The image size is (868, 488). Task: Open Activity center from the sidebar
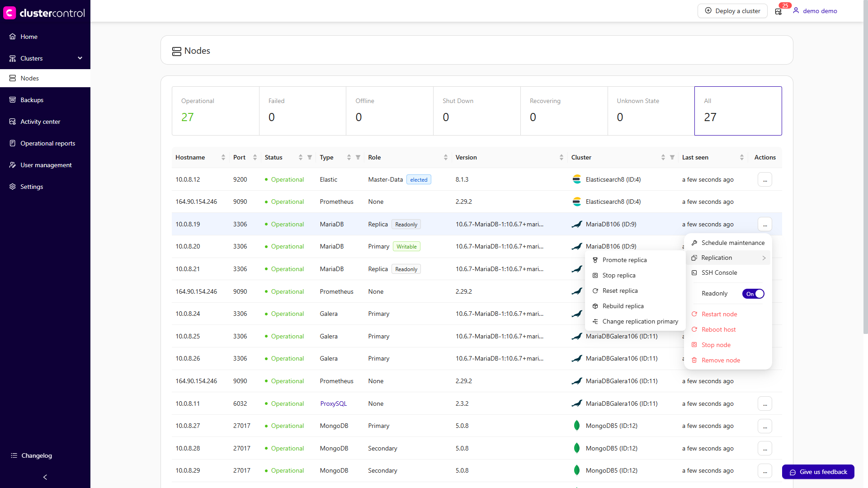(x=40, y=121)
